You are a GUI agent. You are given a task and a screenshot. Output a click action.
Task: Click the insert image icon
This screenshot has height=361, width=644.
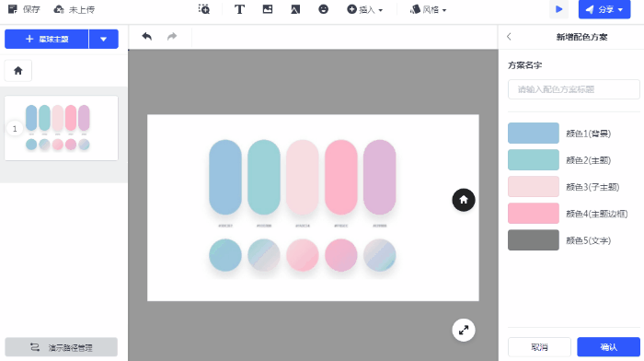tap(268, 9)
